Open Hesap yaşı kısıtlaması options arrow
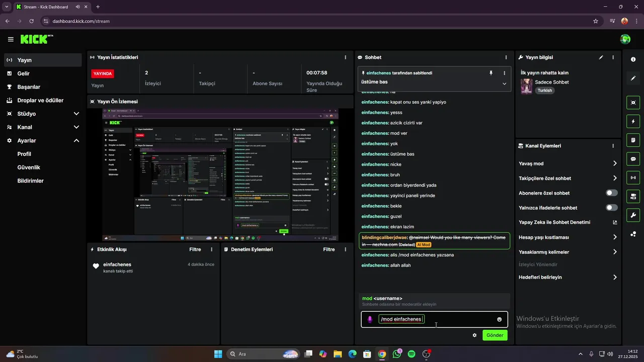The image size is (644, 362). click(615, 237)
